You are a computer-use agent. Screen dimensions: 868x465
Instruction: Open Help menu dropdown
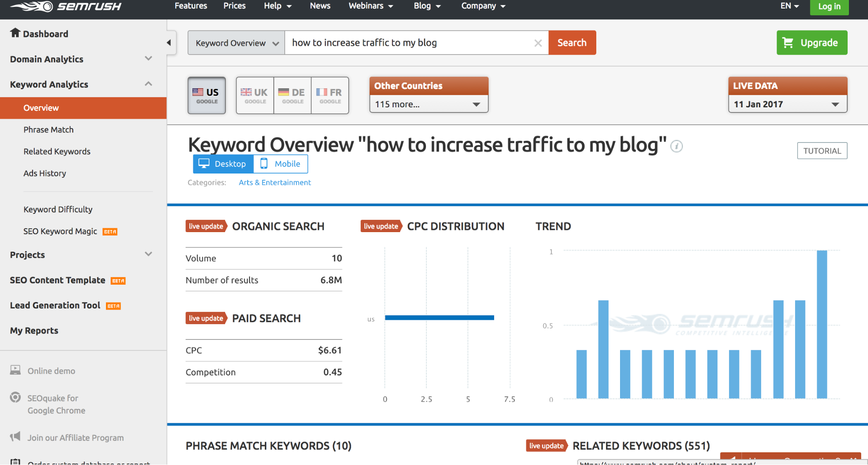click(277, 6)
